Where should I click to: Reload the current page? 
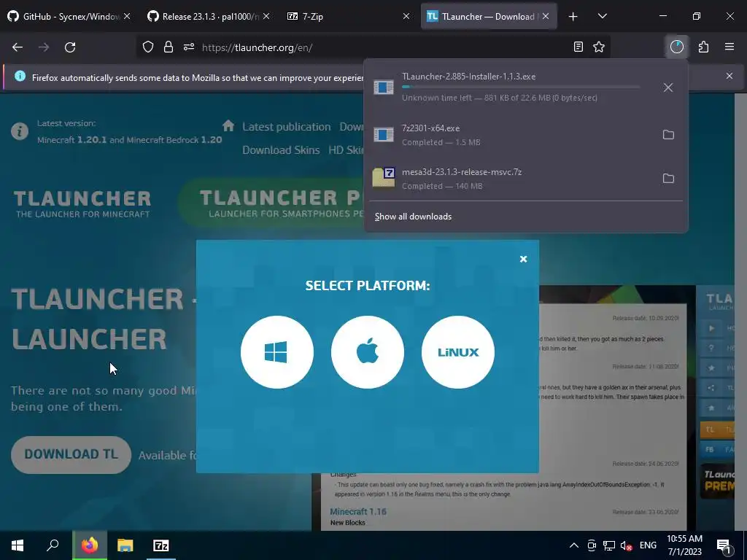(70, 47)
